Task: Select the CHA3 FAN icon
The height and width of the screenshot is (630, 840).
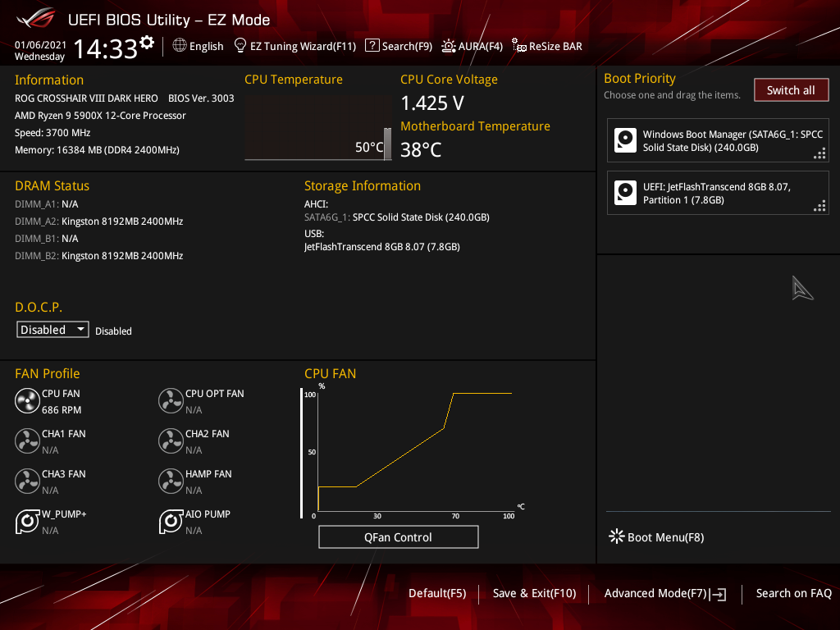Action: (27, 481)
